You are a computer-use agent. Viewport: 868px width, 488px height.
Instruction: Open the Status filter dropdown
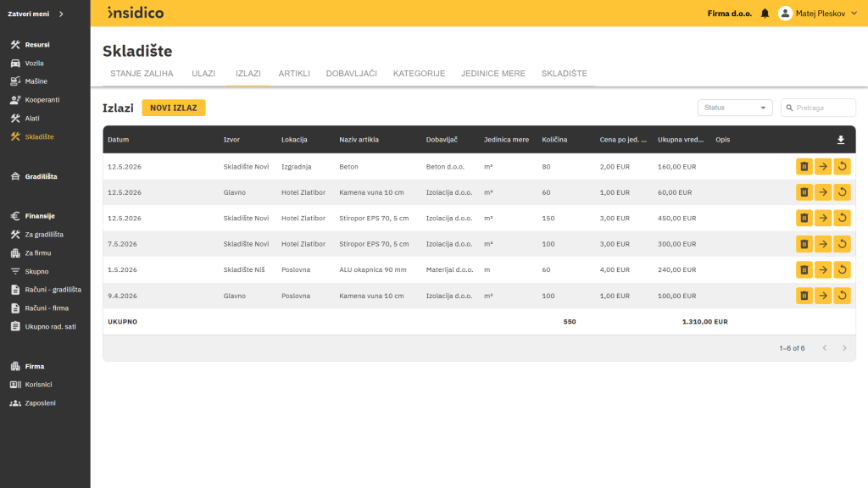tap(735, 108)
